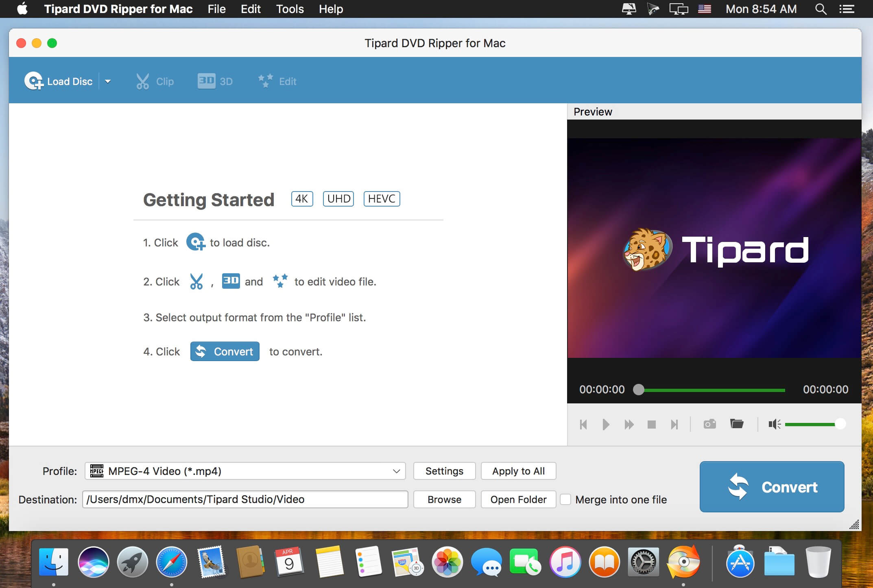Viewport: 873px width, 588px height.
Task: Open the File menu in menubar
Action: 215,9
